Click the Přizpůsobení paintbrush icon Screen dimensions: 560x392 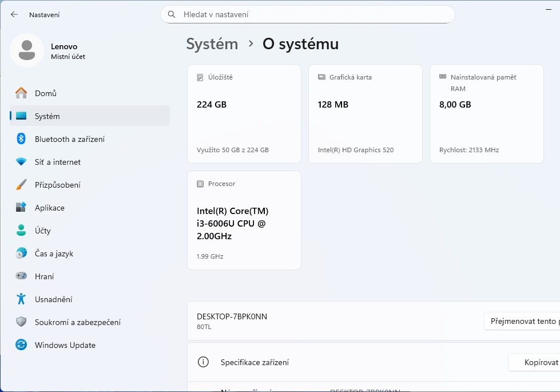pos(21,185)
